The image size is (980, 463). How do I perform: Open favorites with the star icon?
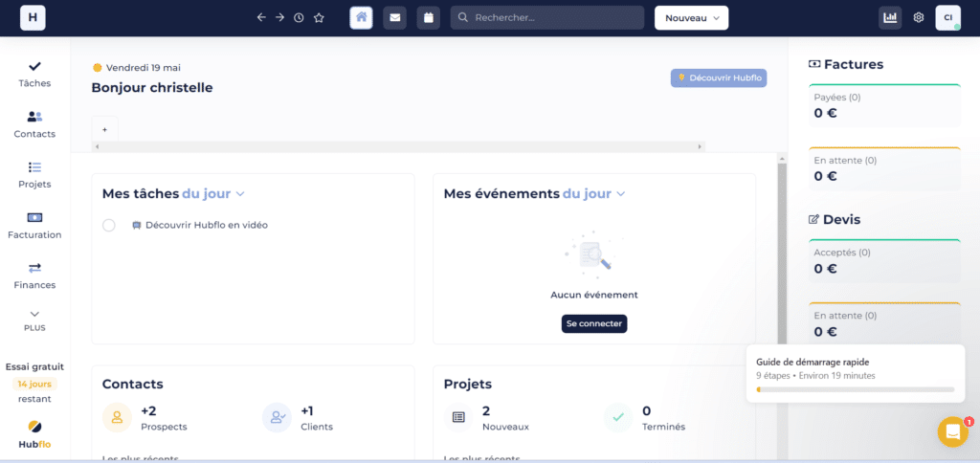pyautogui.click(x=319, y=17)
